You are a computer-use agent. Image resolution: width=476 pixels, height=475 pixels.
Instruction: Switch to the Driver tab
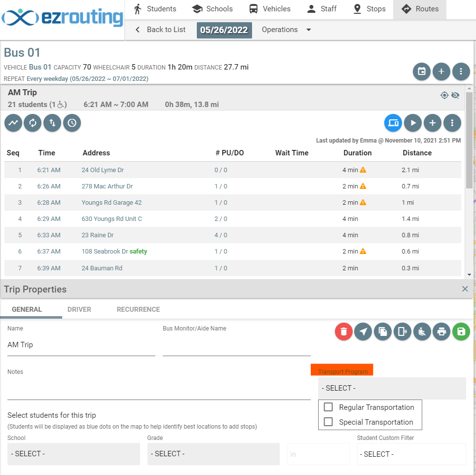pos(79,309)
